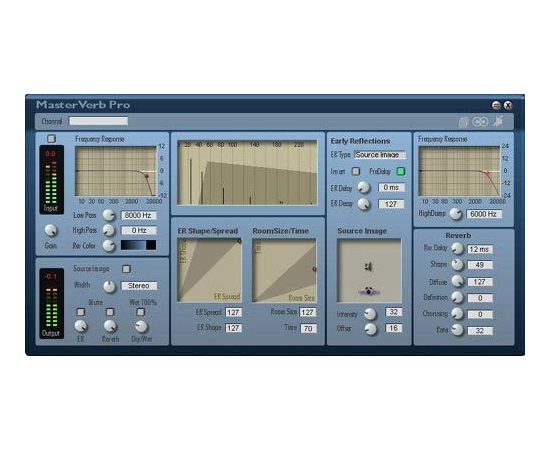Click the Offset 16 value field
Image resolution: width=550 pixels, height=450 pixels.
[394, 328]
